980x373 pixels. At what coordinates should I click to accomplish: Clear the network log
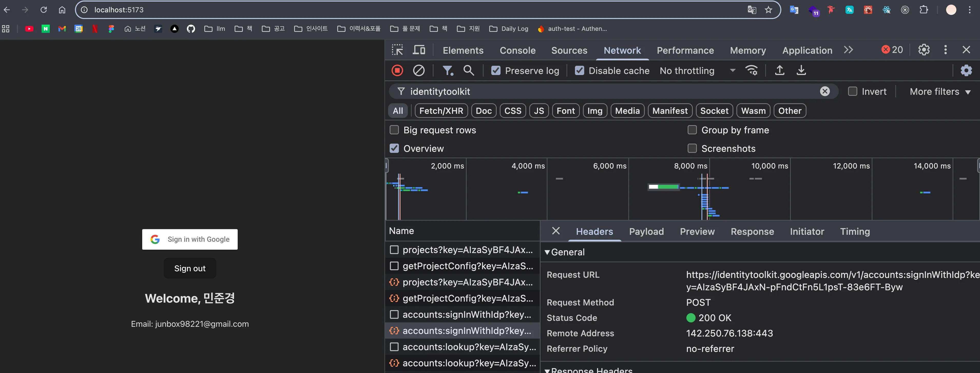[x=418, y=70]
